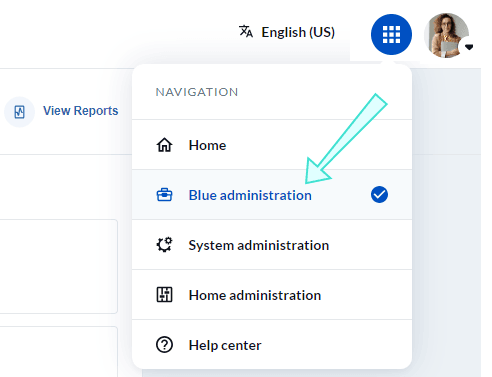The width and height of the screenshot is (492, 377).
Task: Open System administration
Action: click(272, 245)
